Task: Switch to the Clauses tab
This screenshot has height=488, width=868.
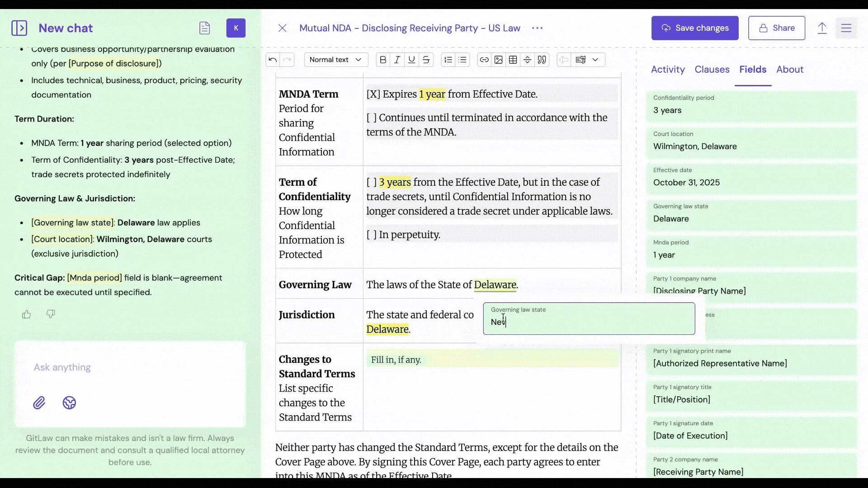Action: pyautogui.click(x=712, y=70)
